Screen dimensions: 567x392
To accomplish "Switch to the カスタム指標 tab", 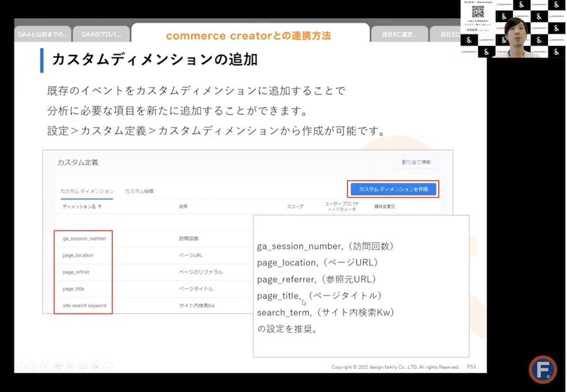I will click(x=139, y=192).
